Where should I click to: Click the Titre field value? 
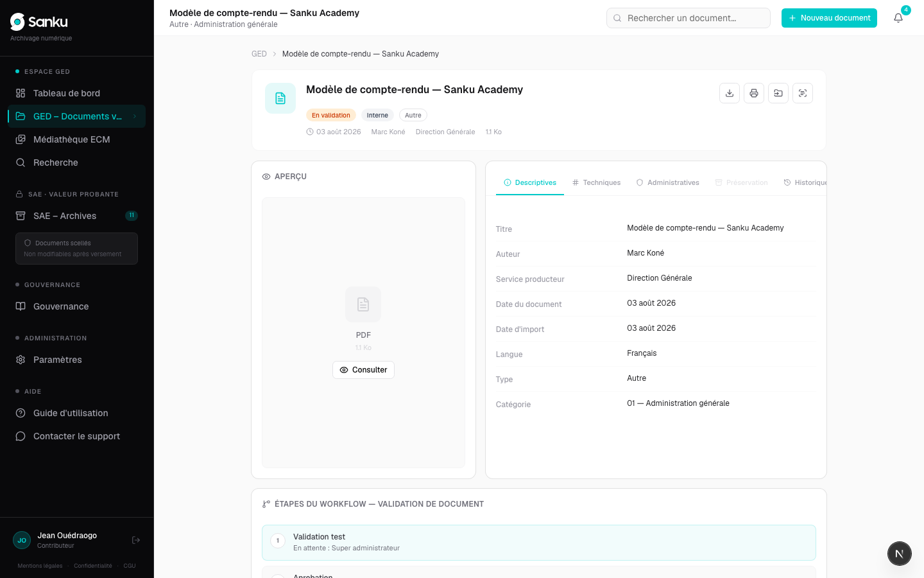tap(705, 228)
